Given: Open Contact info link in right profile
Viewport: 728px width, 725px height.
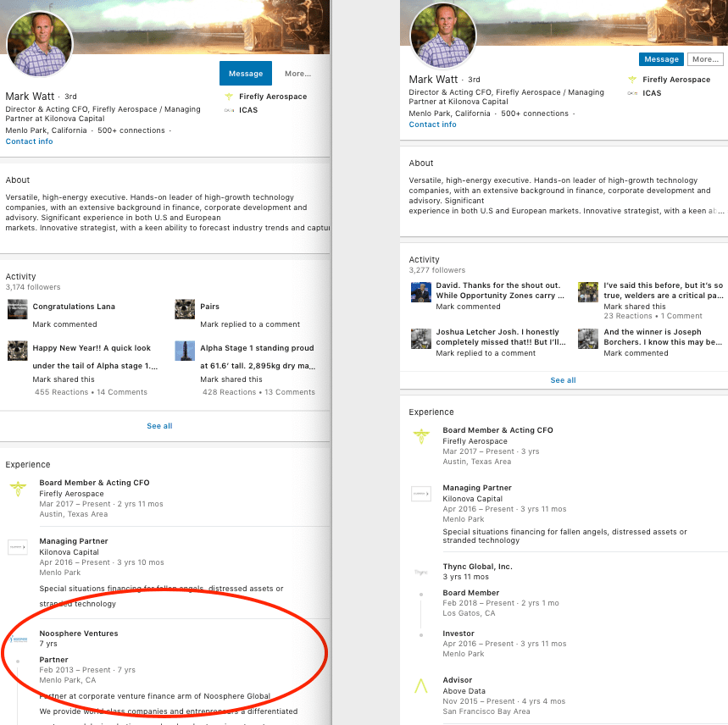Looking at the screenshot, I should tap(433, 125).
